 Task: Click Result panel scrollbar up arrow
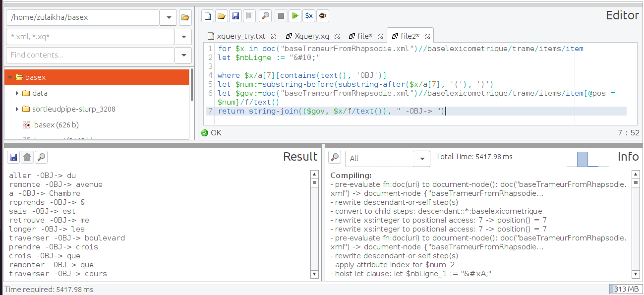pos(314,174)
